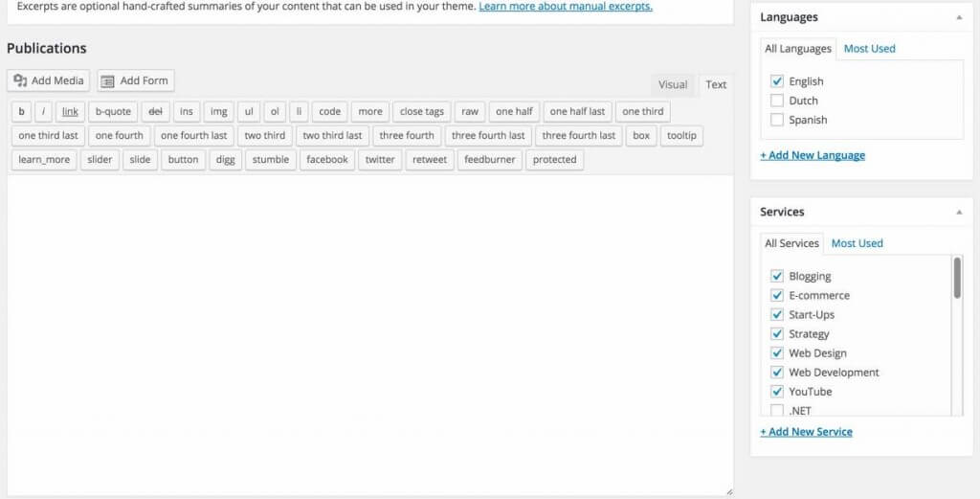Screen dimensions: 980x499
Task: Uncheck the English language checkbox
Action: pos(777,82)
